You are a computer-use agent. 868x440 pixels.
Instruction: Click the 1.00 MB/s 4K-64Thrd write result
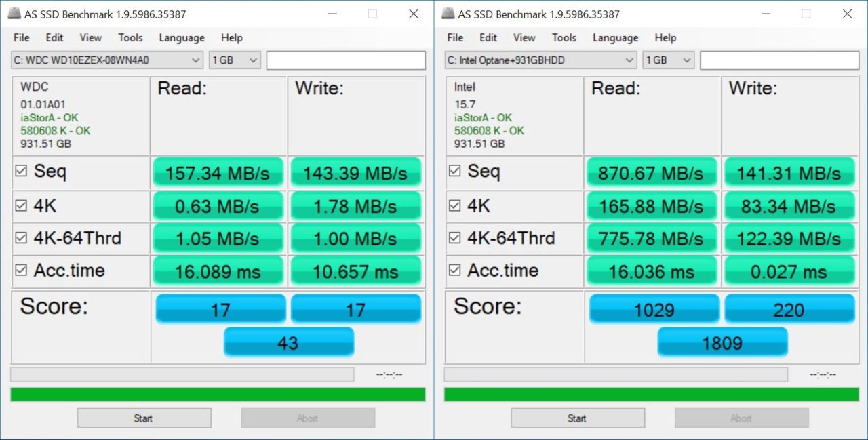356,239
